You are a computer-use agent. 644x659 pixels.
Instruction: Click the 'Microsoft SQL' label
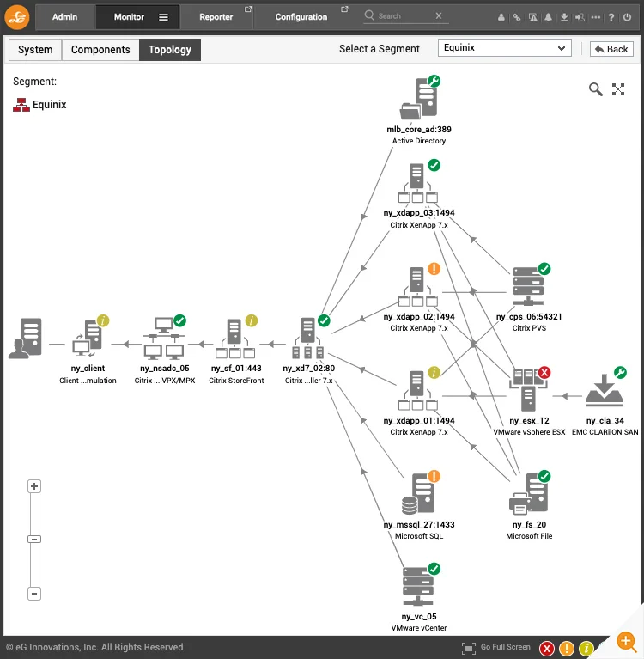coord(419,536)
